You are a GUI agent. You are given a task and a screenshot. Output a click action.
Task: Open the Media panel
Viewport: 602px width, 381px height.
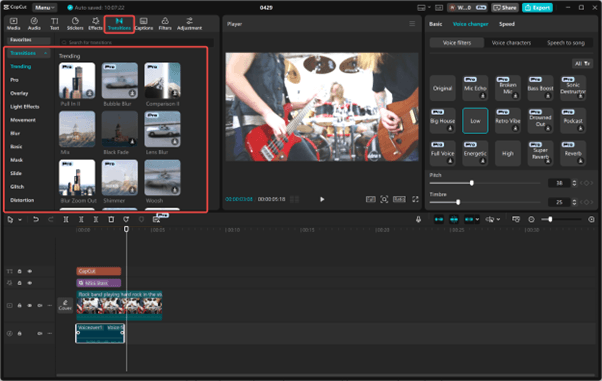click(x=13, y=23)
